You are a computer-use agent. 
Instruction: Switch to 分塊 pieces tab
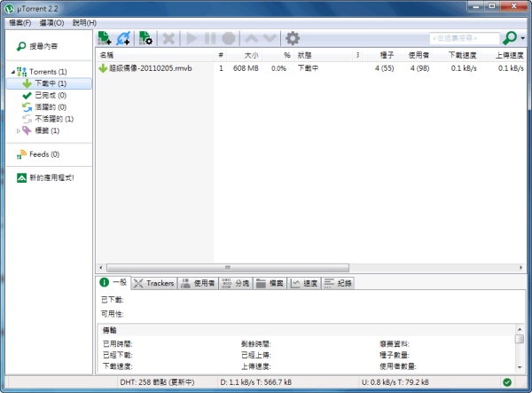coord(236,283)
